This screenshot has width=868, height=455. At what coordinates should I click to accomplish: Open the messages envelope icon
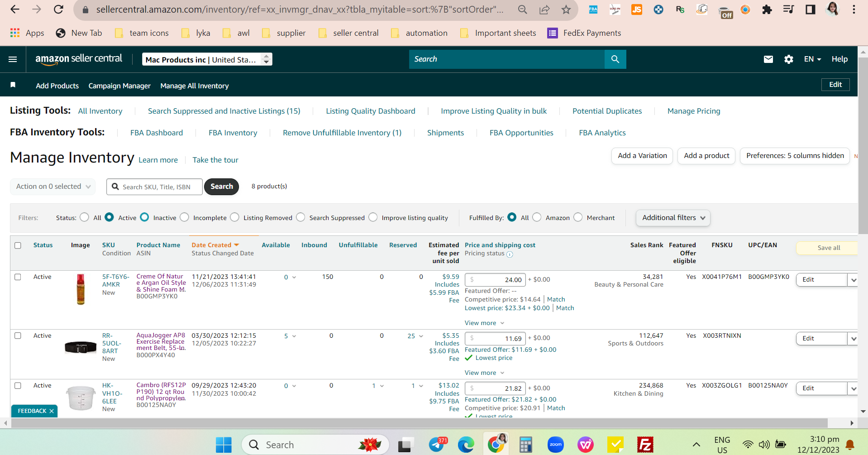pos(768,59)
